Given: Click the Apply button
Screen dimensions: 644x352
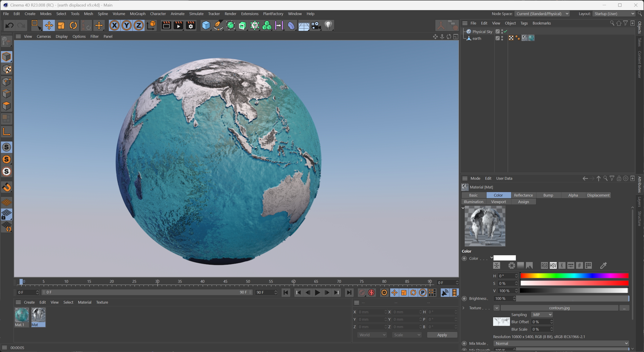Looking at the screenshot, I should coord(442,335).
